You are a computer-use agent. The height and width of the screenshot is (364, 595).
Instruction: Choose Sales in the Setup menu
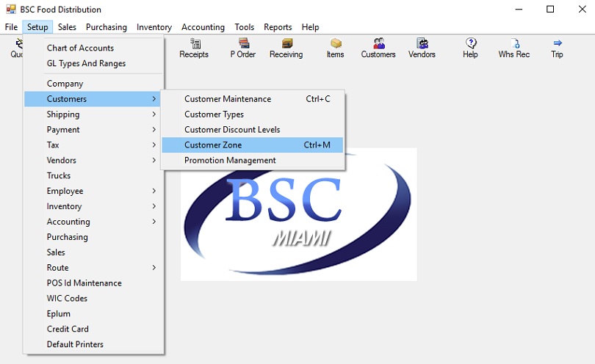click(x=94, y=252)
